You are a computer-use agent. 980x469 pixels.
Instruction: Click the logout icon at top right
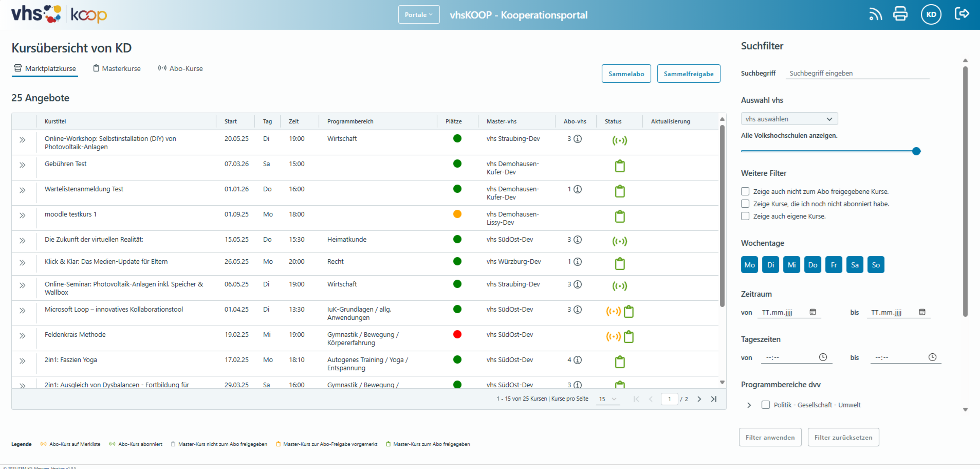click(x=962, y=14)
